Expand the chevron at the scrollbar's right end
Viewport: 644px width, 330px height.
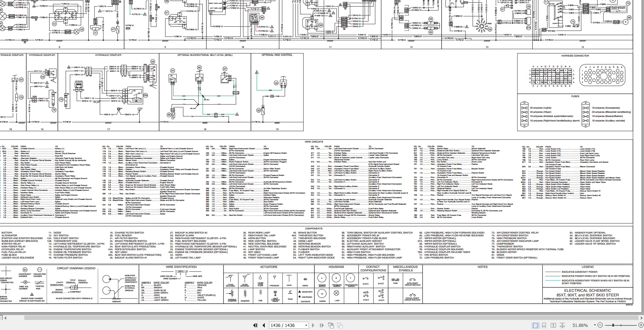[x=641, y=318]
